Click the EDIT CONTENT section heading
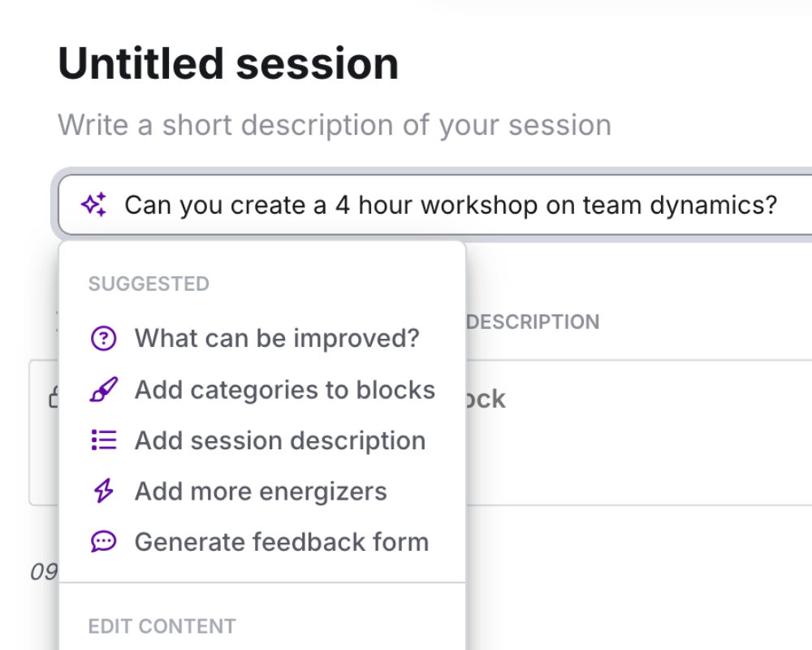812x650 pixels. coord(162,626)
